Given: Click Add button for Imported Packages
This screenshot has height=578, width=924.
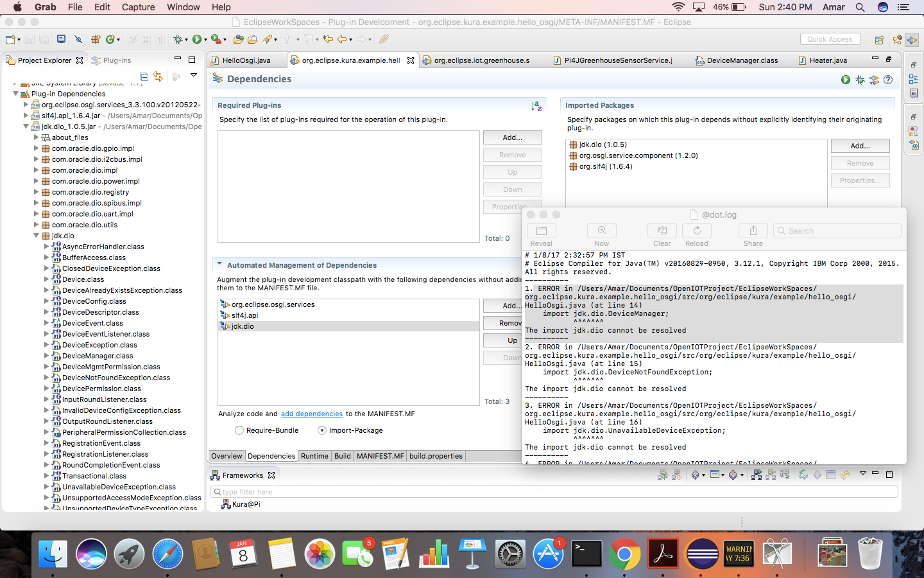Looking at the screenshot, I should (860, 146).
